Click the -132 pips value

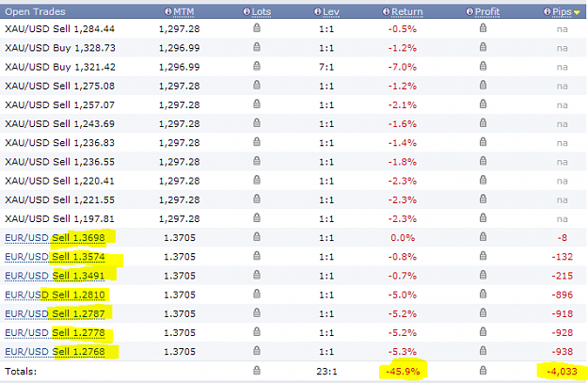click(562, 257)
